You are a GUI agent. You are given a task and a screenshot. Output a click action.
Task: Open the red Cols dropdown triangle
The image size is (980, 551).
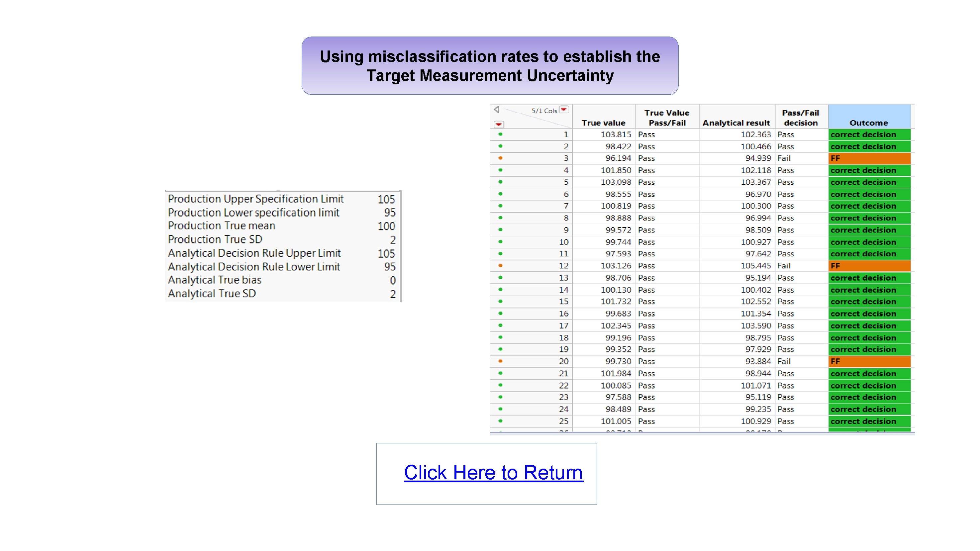pyautogui.click(x=564, y=110)
